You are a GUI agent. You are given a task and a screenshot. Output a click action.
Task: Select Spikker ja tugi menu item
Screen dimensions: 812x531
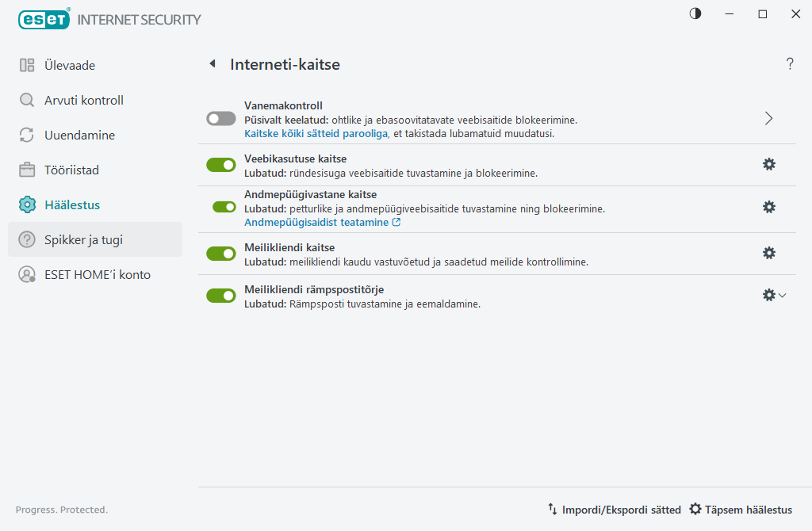pyautogui.click(x=83, y=239)
